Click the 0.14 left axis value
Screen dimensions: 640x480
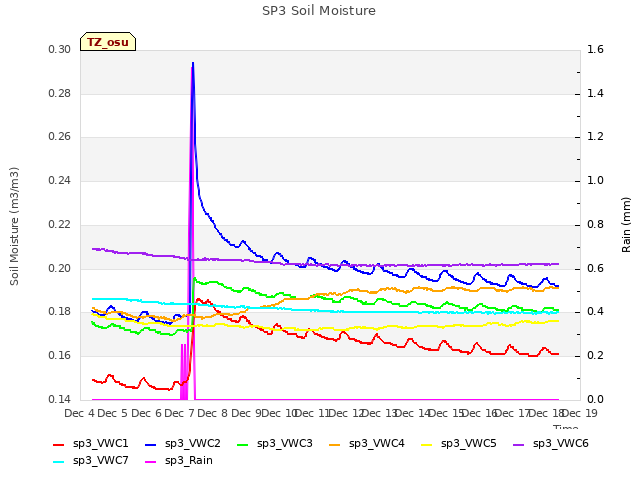click(60, 400)
